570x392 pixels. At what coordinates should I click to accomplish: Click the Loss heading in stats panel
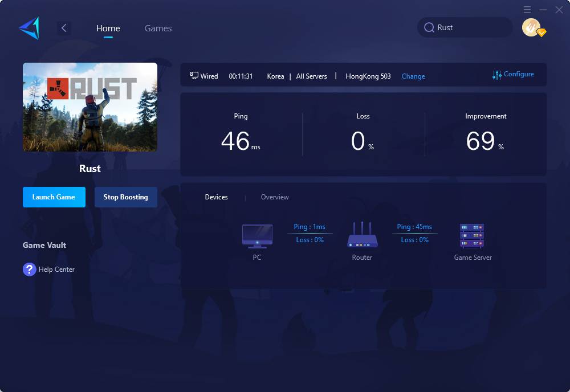coord(363,116)
